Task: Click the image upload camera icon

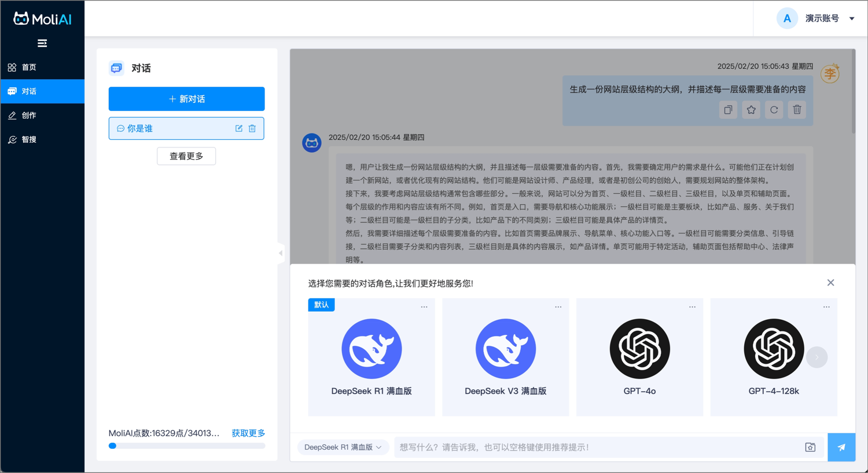Action: click(810, 447)
